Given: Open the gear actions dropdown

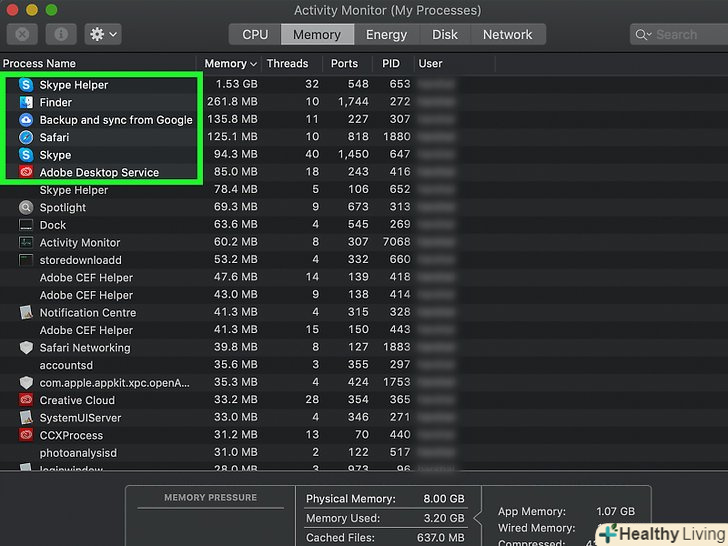Looking at the screenshot, I should 102,34.
